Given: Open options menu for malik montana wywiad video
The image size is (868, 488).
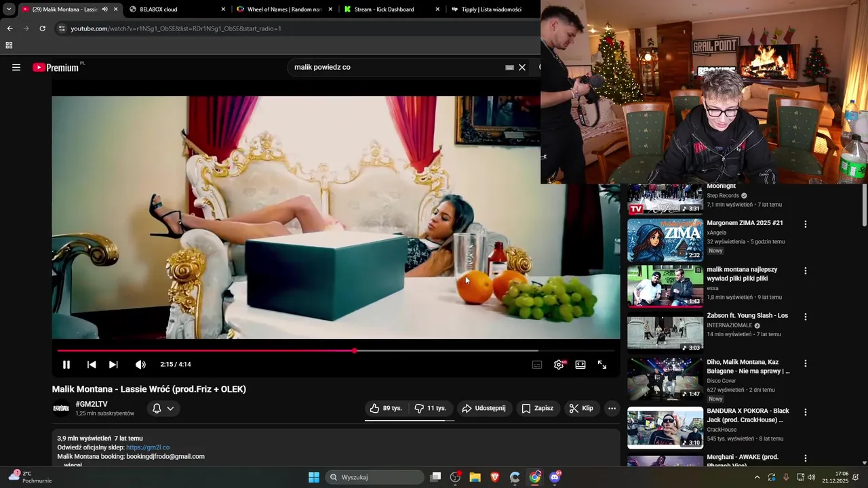Looking at the screenshot, I should [806, 270].
